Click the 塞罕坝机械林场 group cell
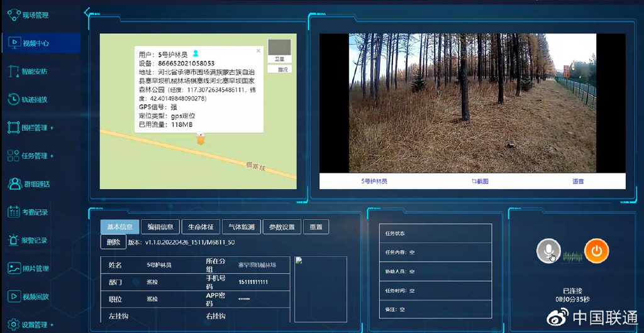This screenshot has height=333, width=644. (257, 265)
